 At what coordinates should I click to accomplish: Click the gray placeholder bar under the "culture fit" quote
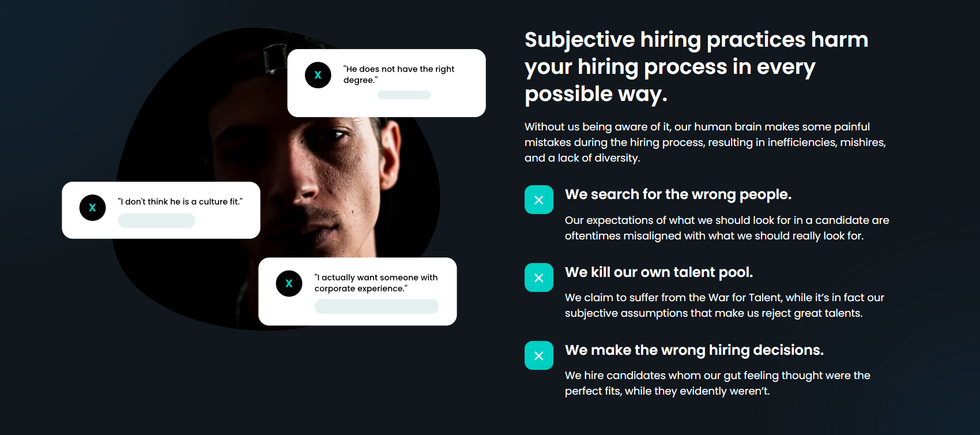pos(156,220)
